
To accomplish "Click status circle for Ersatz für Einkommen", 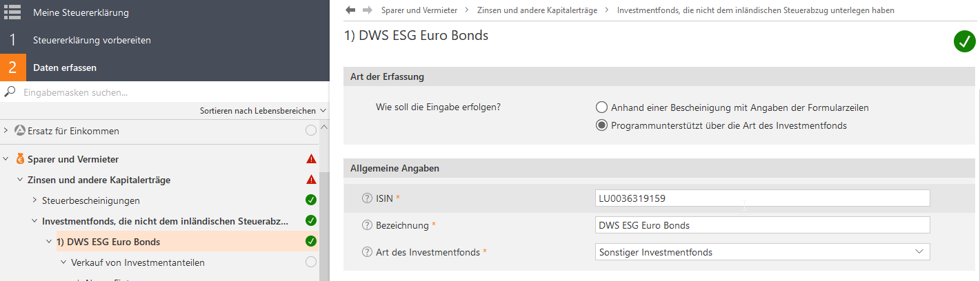I will (311, 131).
